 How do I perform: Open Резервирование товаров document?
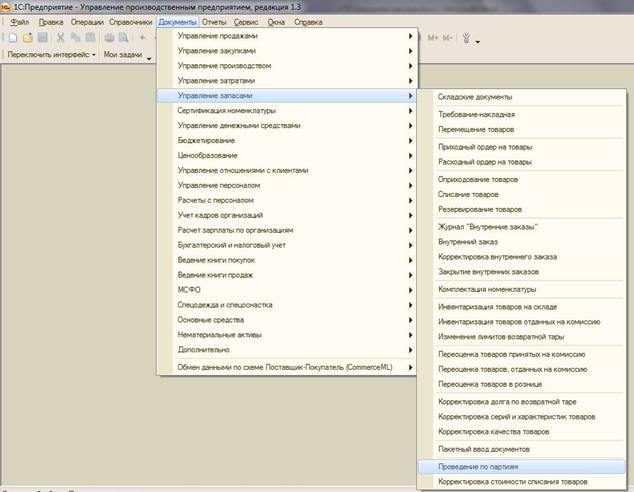click(x=522, y=209)
